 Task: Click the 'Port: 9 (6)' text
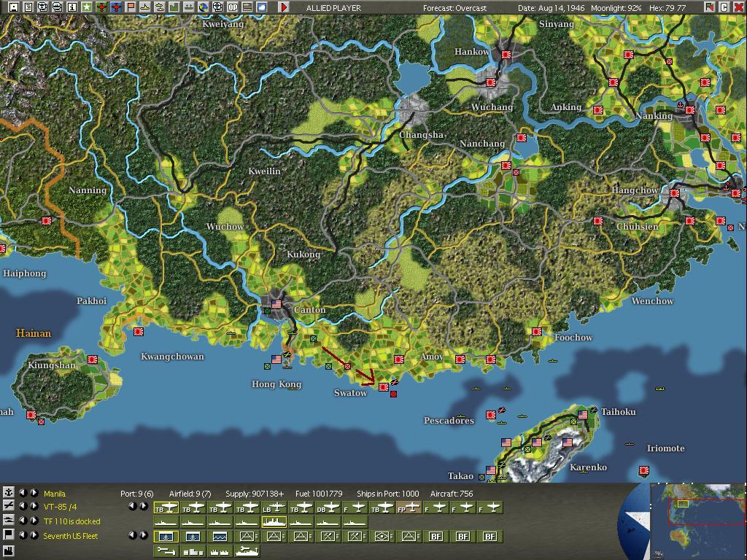[136, 494]
